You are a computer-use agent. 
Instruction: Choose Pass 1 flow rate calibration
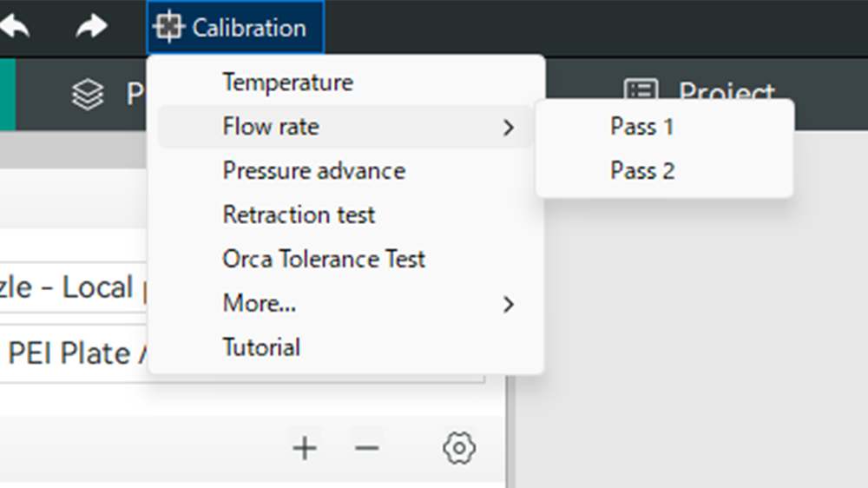point(642,127)
